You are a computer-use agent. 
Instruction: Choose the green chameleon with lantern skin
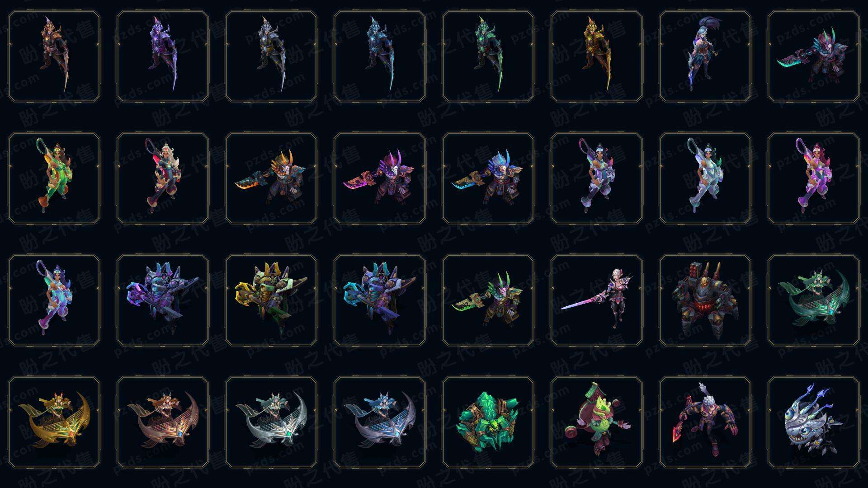pyautogui.click(x=597, y=422)
